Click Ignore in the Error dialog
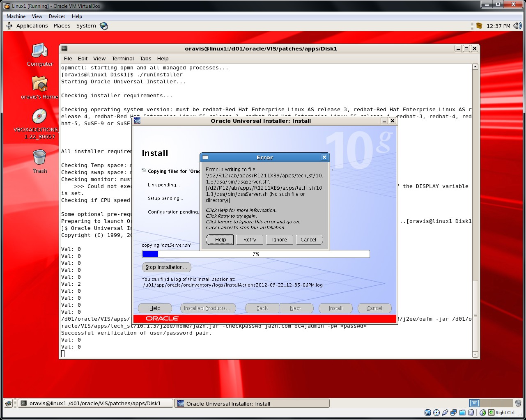 (x=279, y=240)
